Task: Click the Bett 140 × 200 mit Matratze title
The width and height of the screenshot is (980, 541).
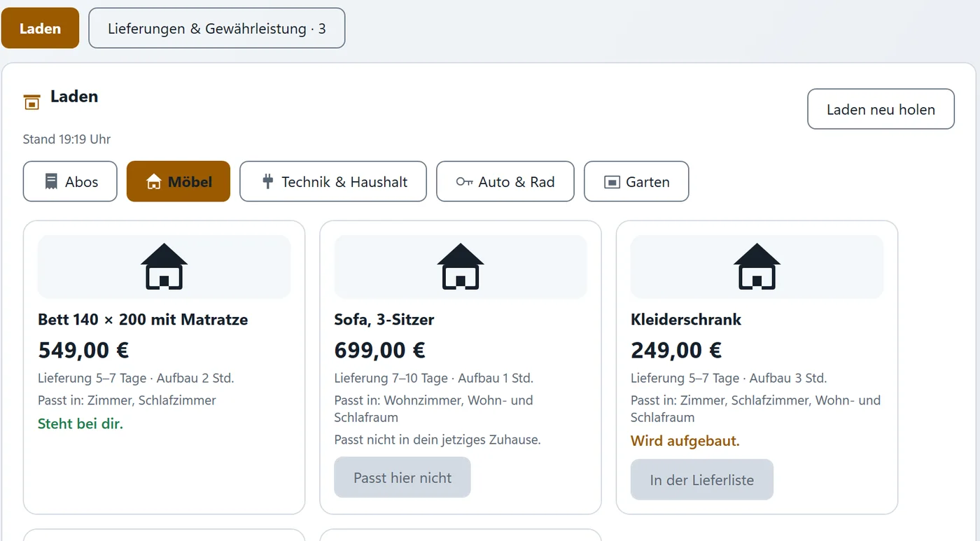Action: tap(143, 320)
